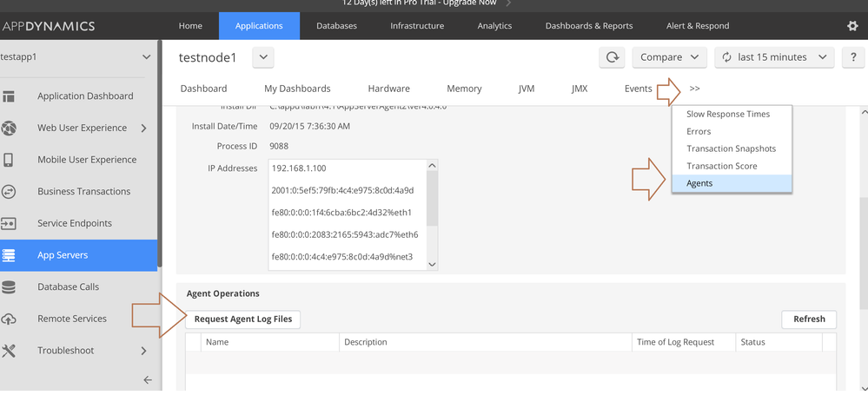The height and width of the screenshot is (415, 868).
Task: Select the fe80 address ending %net3
Action: pyautogui.click(x=342, y=256)
